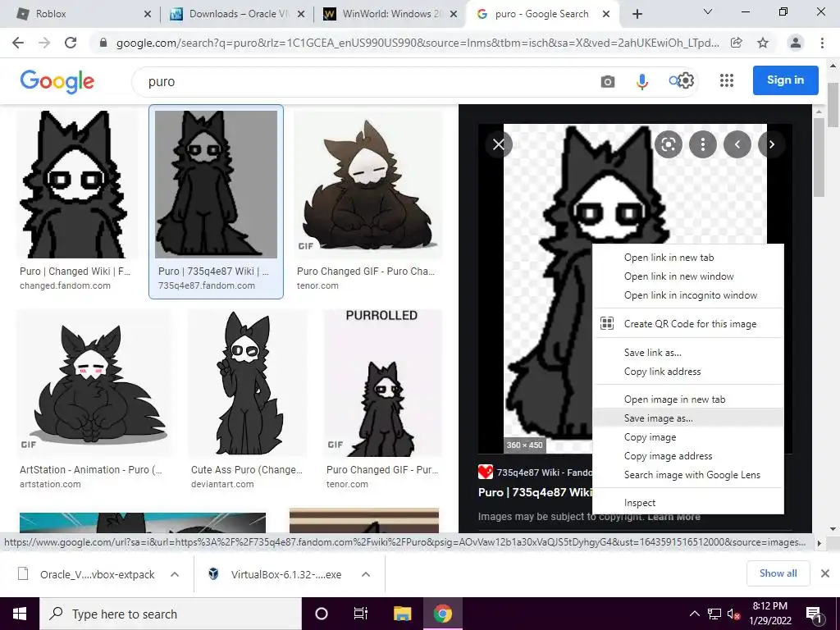The image size is (840, 630).
Task: Go to the previous image in the preview
Action: tap(737, 144)
